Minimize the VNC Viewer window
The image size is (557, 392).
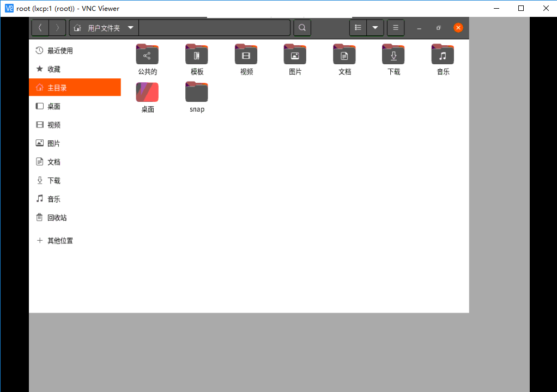(497, 8)
